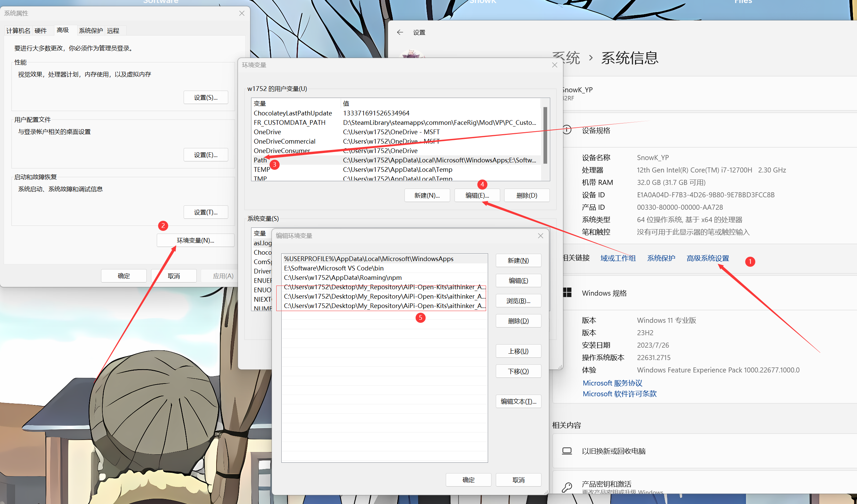Close the 环境变量 dialog
The height and width of the screenshot is (504, 857).
coord(555,65)
